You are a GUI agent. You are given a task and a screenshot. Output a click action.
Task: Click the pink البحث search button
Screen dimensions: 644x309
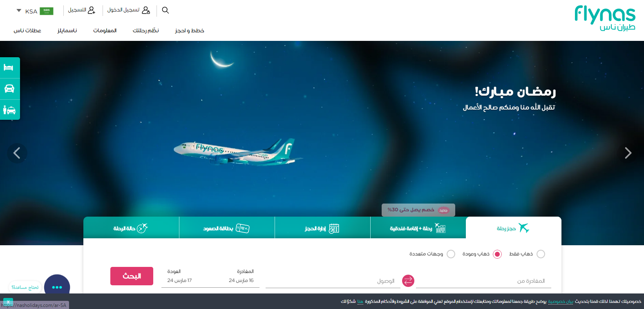coord(132,276)
